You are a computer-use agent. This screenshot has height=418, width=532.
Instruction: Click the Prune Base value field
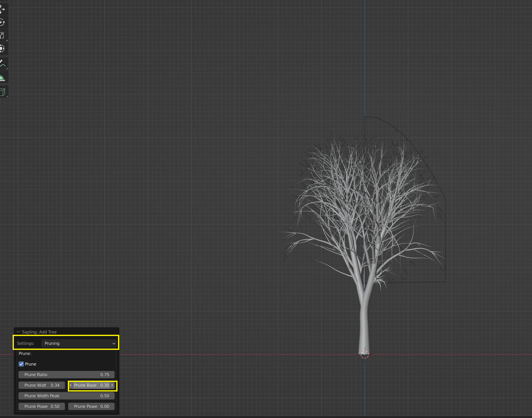pos(91,385)
